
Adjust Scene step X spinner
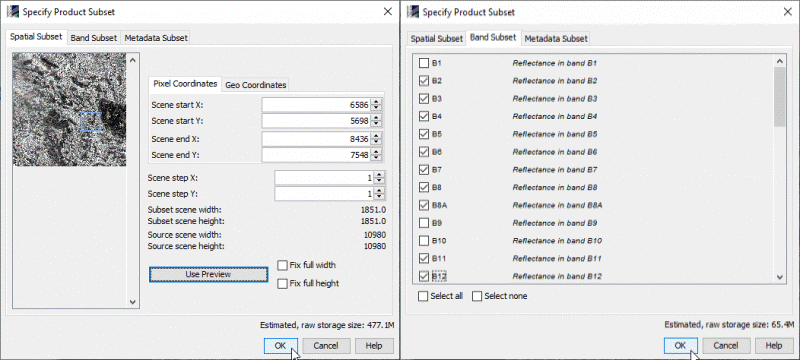[x=379, y=178]
